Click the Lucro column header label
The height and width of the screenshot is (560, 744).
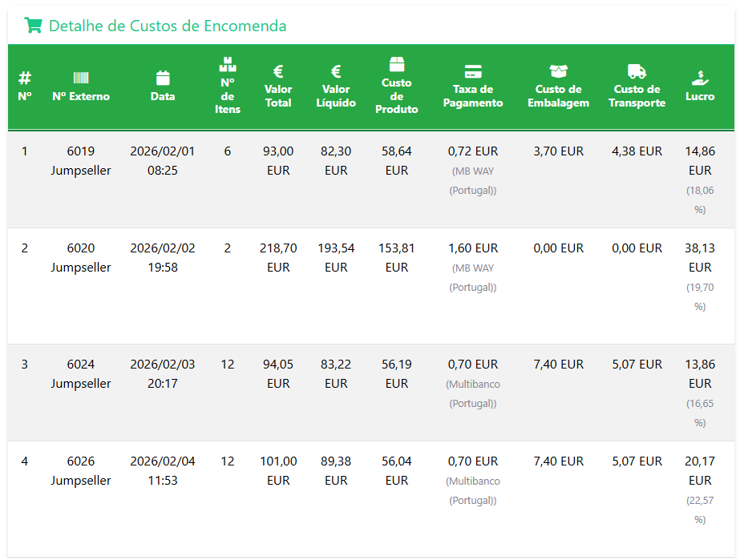tap(700, 96)
